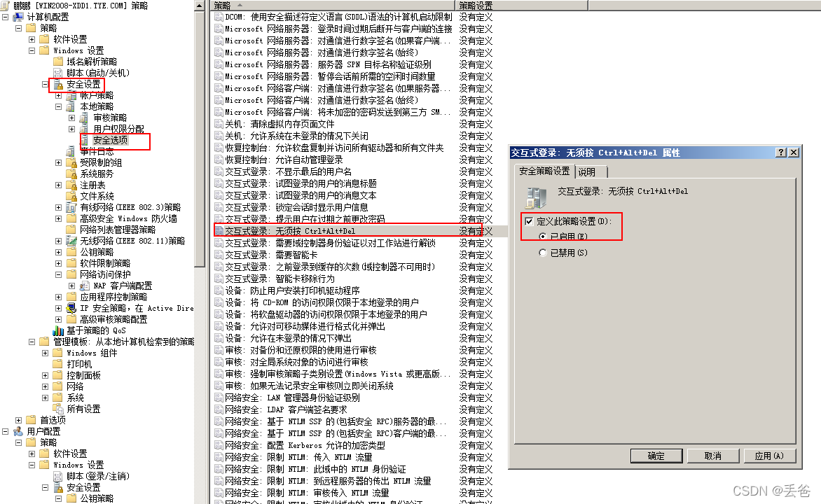Click the server icon in the properties dialog

point(536,198)
